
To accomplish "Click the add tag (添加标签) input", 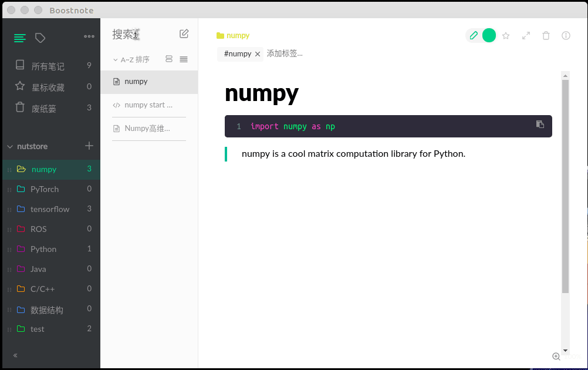I will tap(285, 53).
